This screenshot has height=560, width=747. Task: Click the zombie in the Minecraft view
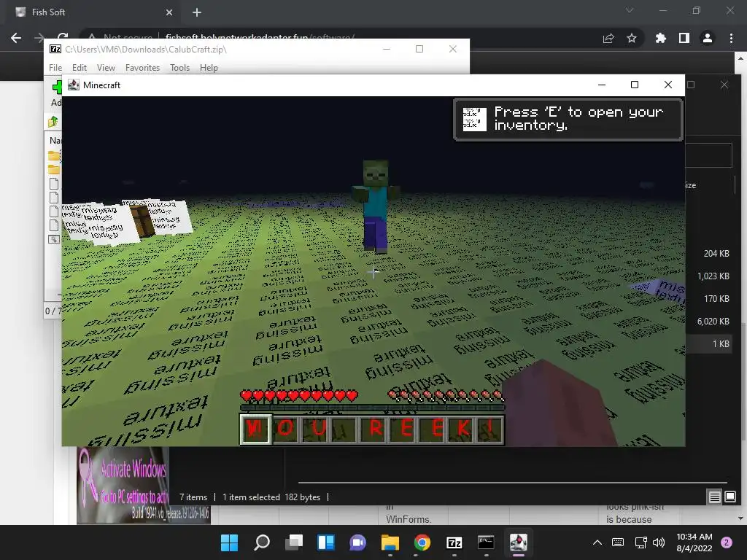tap(376, 206)
